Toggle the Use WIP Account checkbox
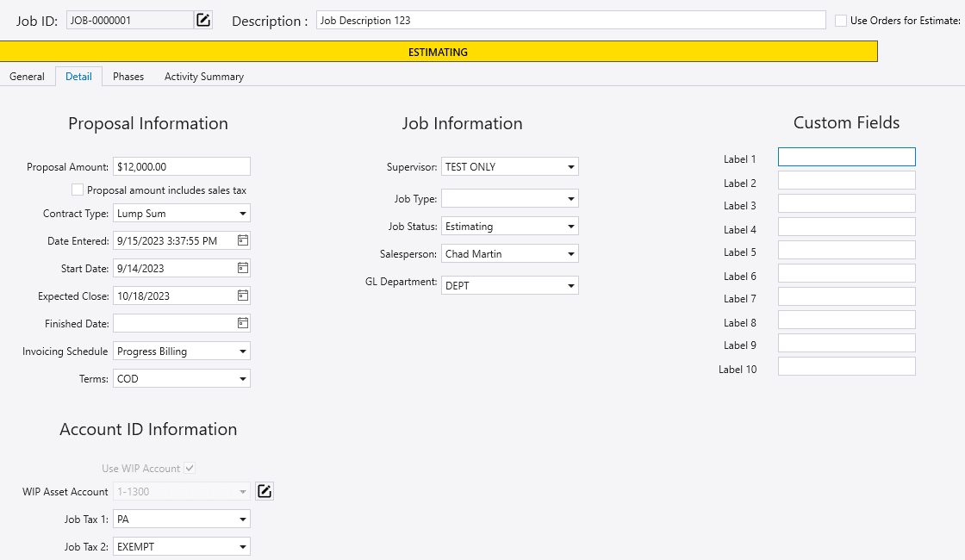The height and width of the screenshot is (560, 965). coord(190,468)
